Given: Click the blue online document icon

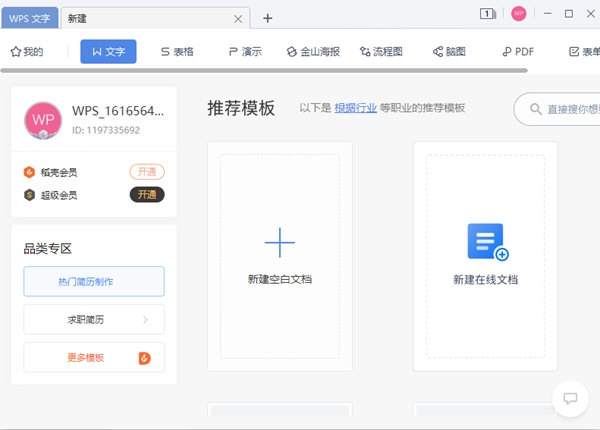Looking at the screenshot, I should (x=488, y=242).
